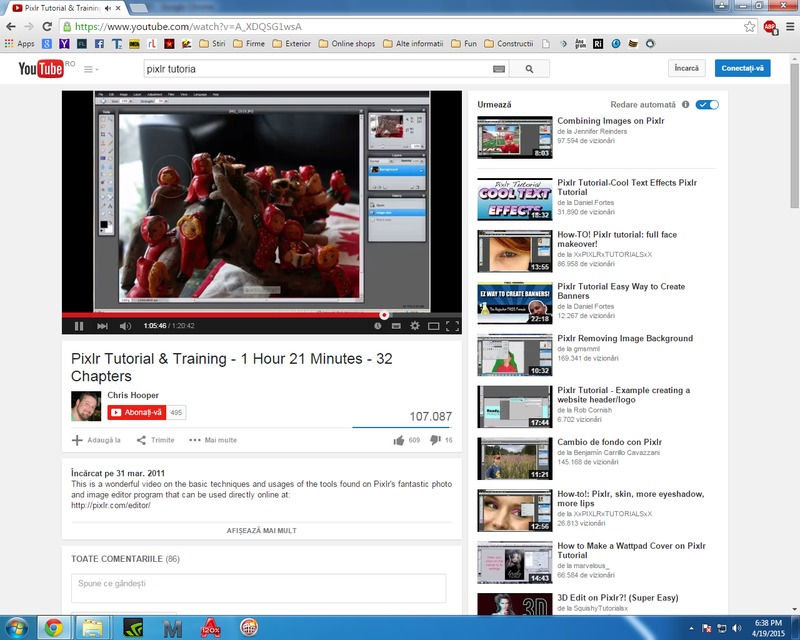Click the search magnifier button
Screen dimensions: 800x640
(530, 69)
